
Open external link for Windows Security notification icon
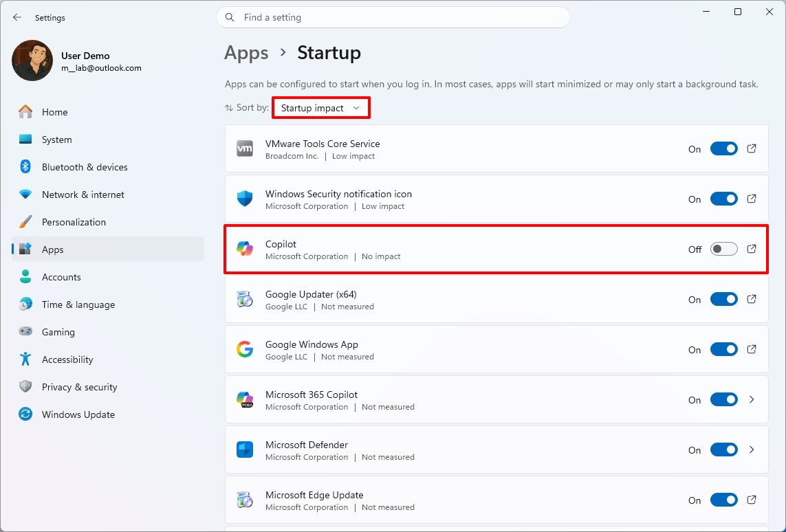point(752,199)
